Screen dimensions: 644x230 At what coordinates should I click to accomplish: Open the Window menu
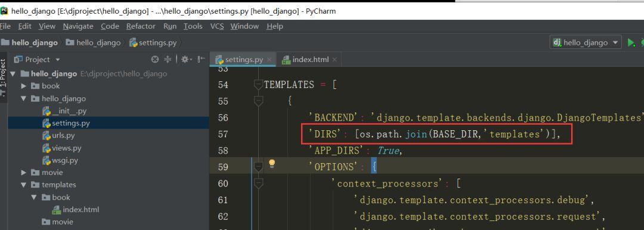(x=244, y=26)
